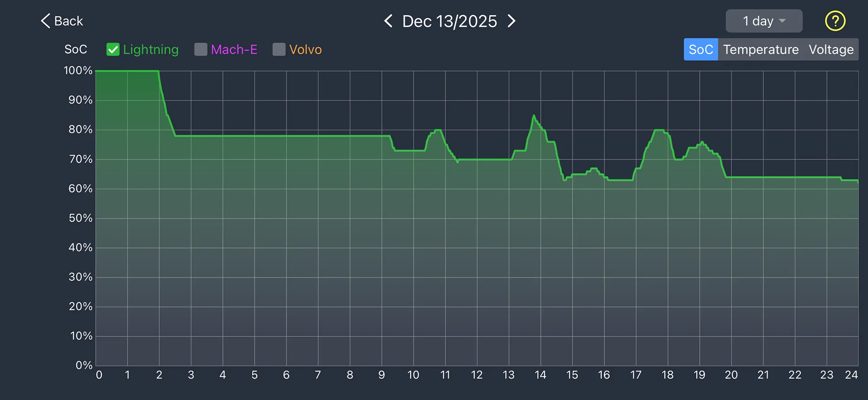
Task: Click the Back button
Action: coord(62,21)
